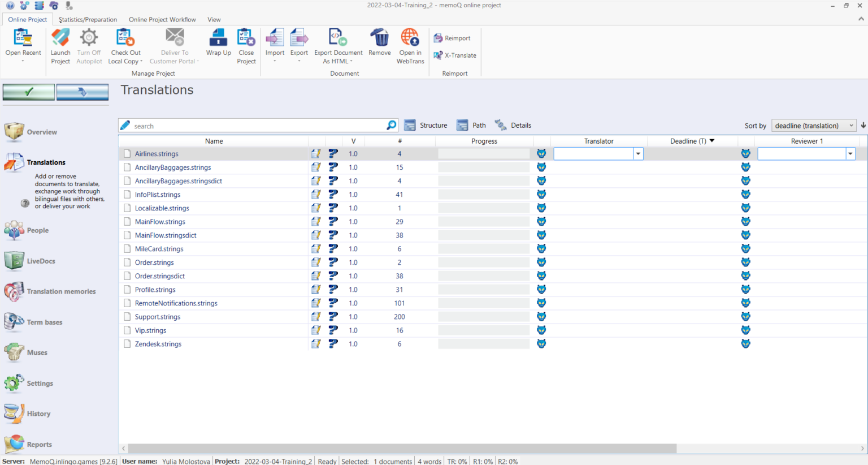The image size is (868, 465).
Task: Tick the checkbox for Airlines.strings
Action: click(127, 153)
